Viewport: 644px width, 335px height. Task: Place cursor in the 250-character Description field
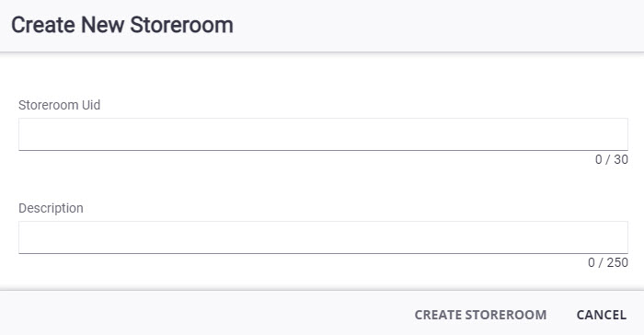coord(323,237)
